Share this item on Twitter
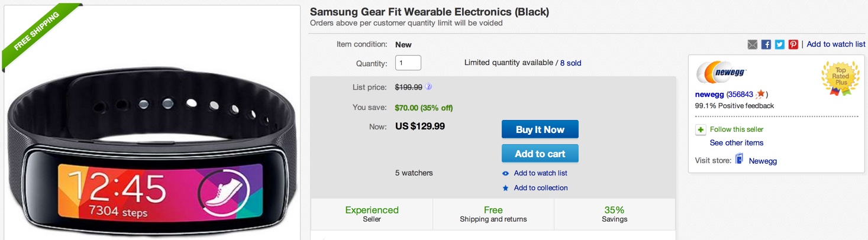Image resolution: width=868 pixels, height=240 pixels. 780,44
